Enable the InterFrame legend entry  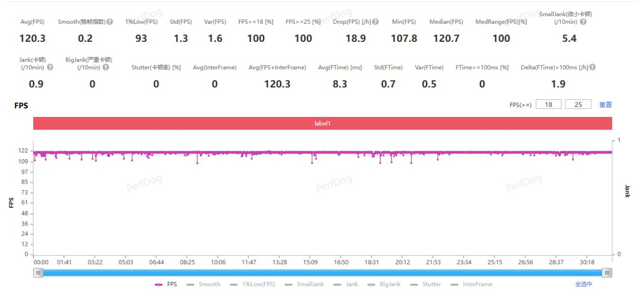[472, 284]
